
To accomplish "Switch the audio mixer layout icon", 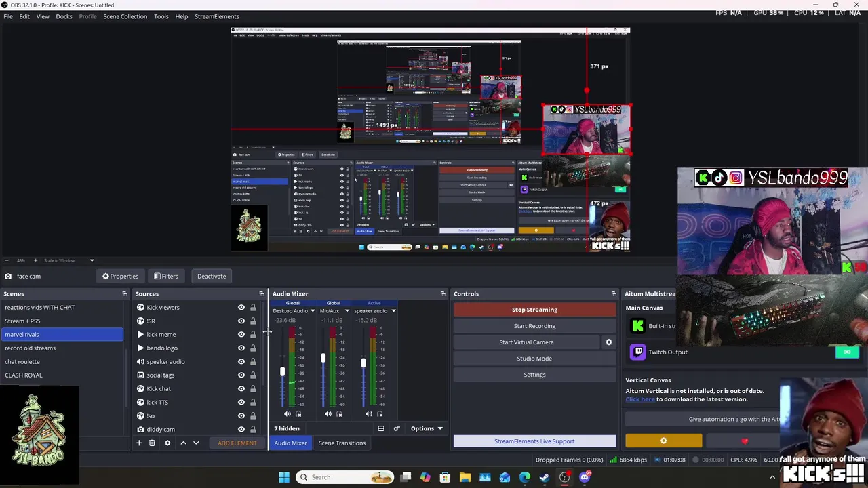I will click(381, 428).
